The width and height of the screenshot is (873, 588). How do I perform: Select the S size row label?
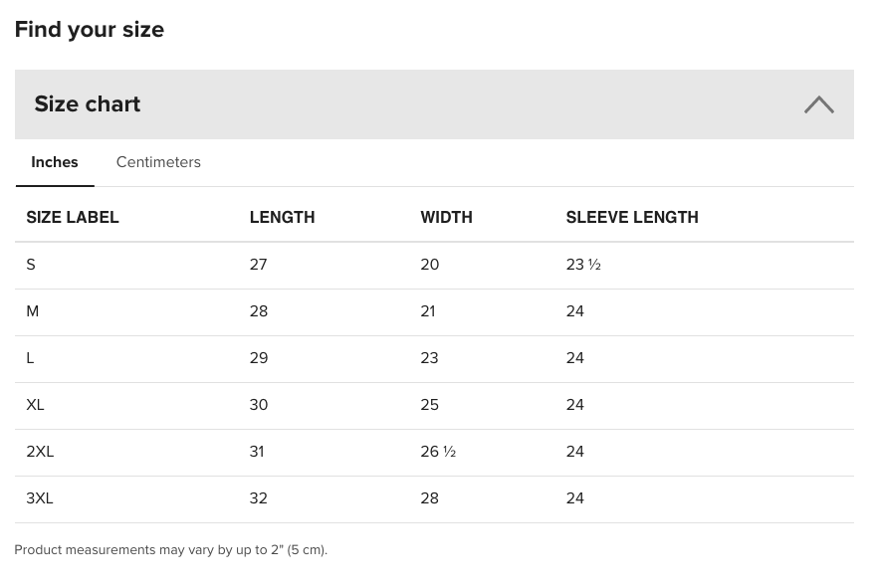click(31, 265)
